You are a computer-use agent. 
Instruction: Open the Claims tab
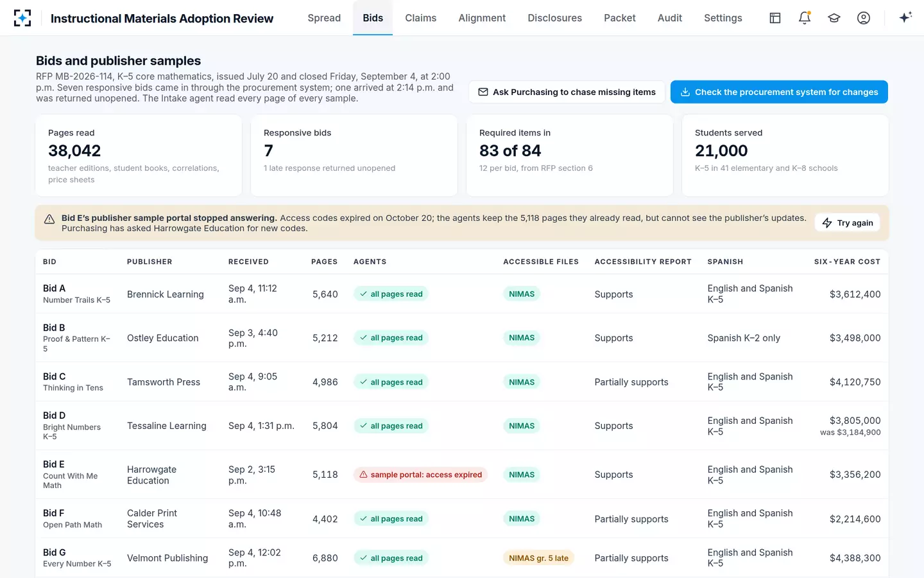point(421,18)
